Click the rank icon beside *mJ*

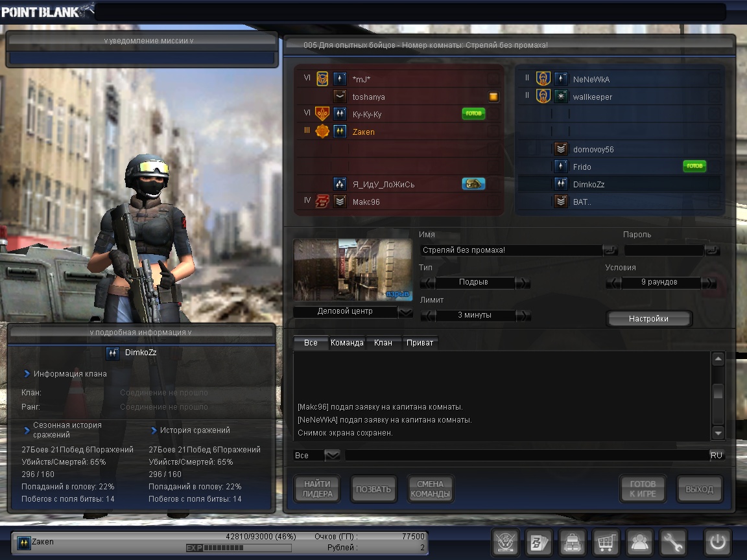[x=340, y=78]
